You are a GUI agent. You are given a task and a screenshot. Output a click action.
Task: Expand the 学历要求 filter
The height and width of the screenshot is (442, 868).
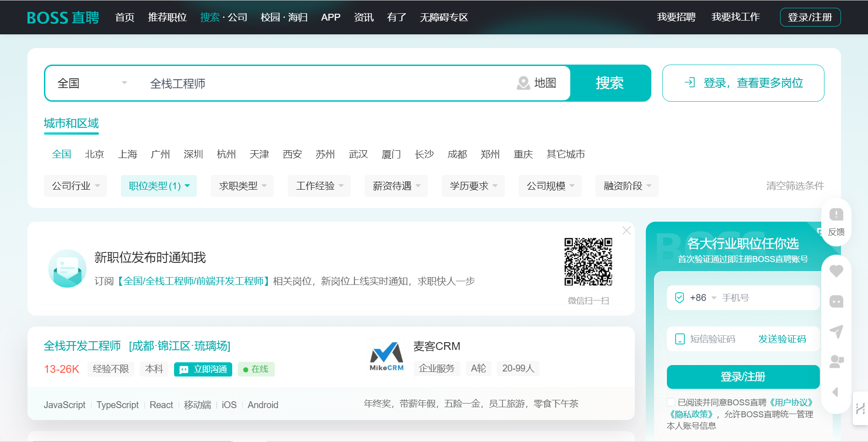473,186
